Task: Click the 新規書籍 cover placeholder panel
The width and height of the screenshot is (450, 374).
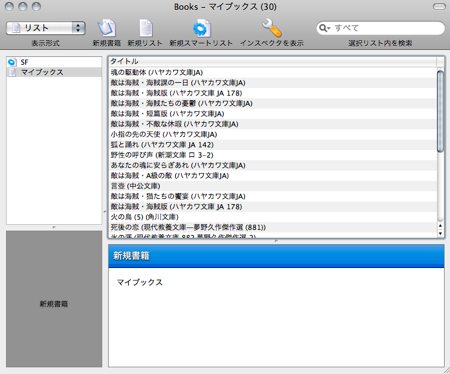Action: pyautogui.click(x=54, y=299)
